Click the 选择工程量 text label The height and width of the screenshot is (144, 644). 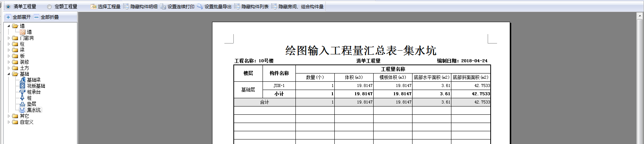(x=109, y=6)
